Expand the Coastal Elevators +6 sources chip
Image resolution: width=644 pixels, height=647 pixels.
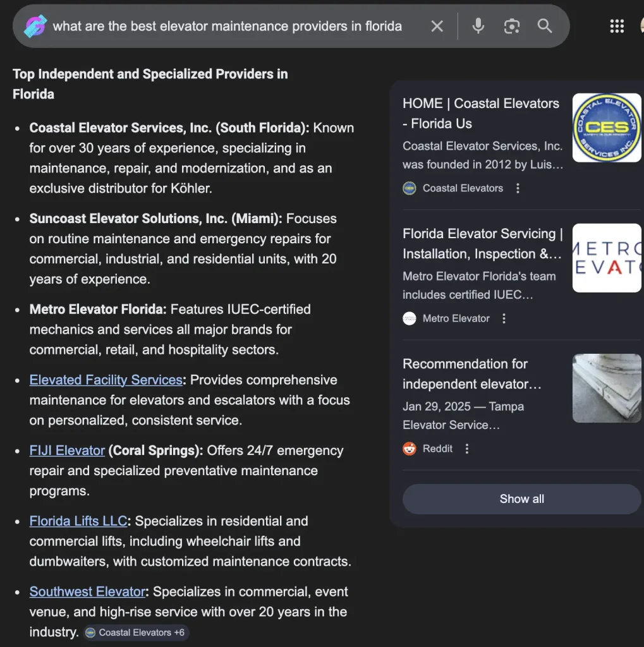135,632
